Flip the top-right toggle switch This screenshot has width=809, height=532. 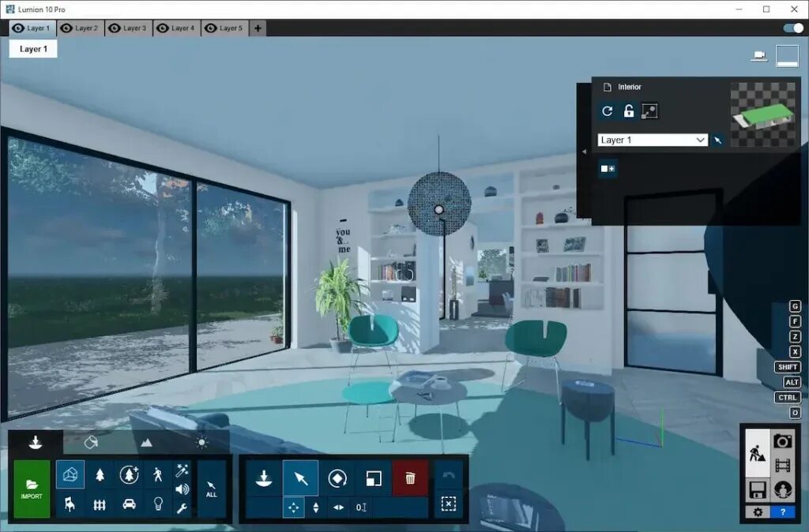793,28
